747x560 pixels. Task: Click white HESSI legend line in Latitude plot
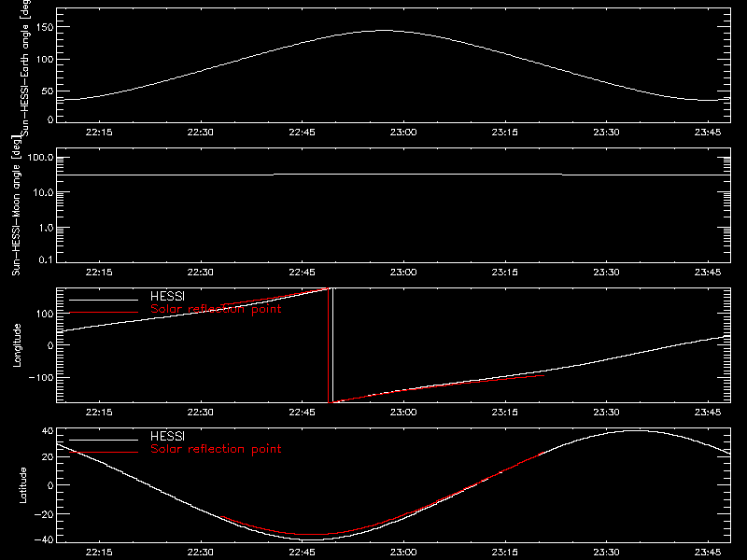pos(104,440)
